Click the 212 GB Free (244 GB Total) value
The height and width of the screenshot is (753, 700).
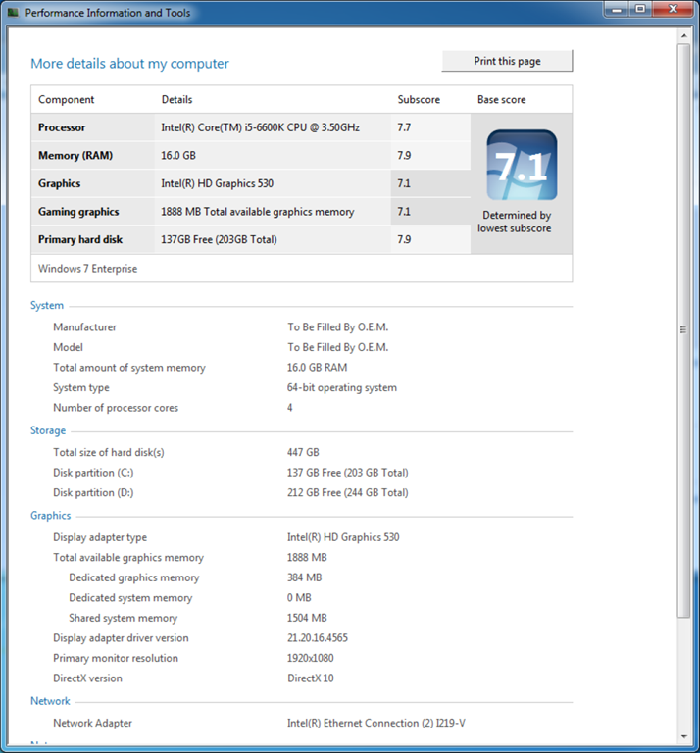[348, 493]
